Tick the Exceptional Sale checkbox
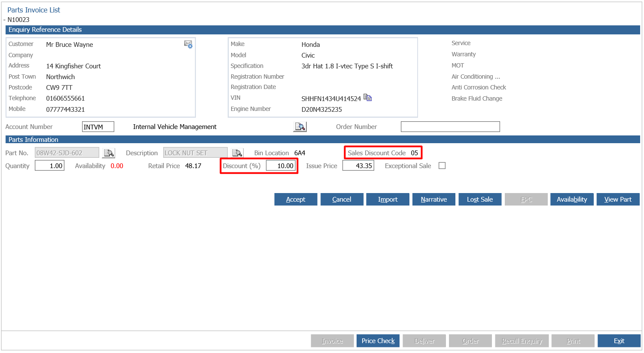This screenshot has width=644, height=353. [x=442, y=166]
